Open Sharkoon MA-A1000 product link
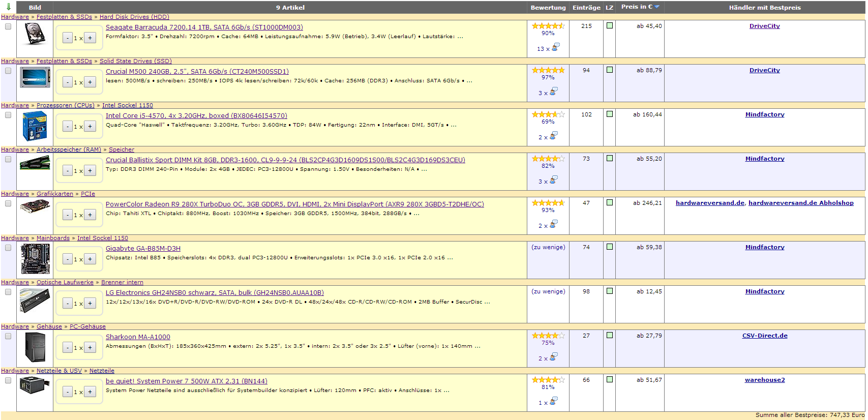This screenshot has width=868, height=420. click(x=138, y=337)
